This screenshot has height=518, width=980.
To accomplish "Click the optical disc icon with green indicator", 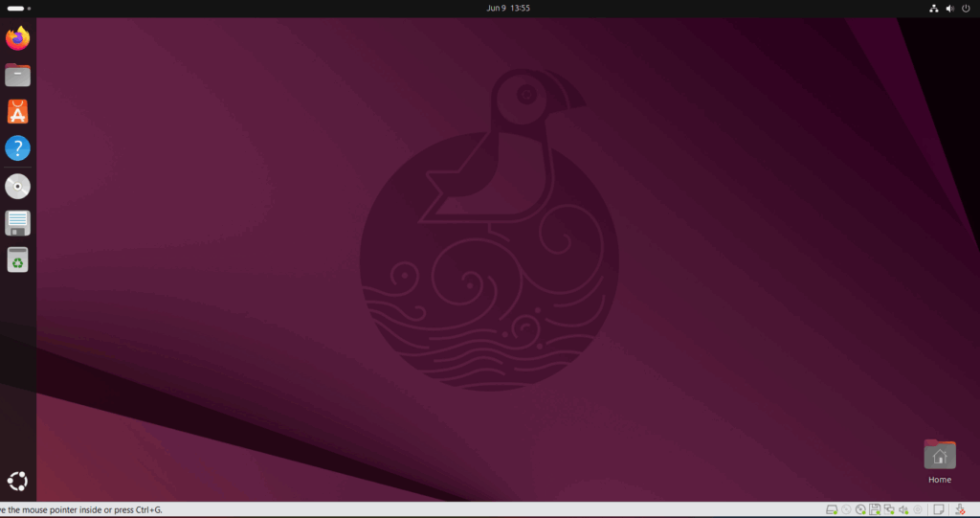I will pos(860,509).
